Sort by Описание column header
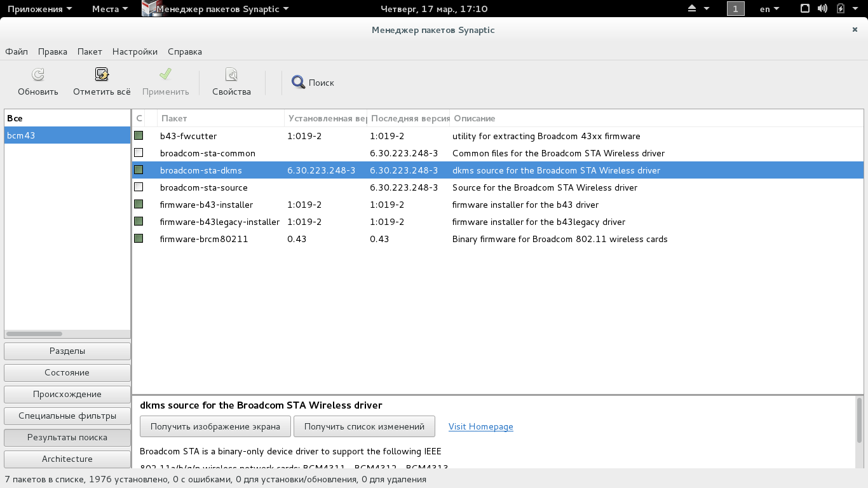This screenshot has height=488, width=868. click(656, 118)
